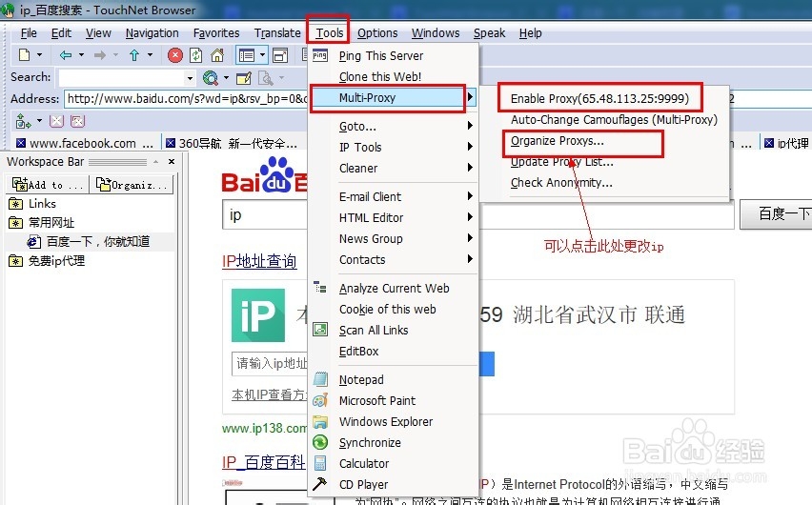This screenshot has height=505, width=812.
Task: Click the highlight note icon beside search
Action: pyautogui.click(x=243, y=78)
